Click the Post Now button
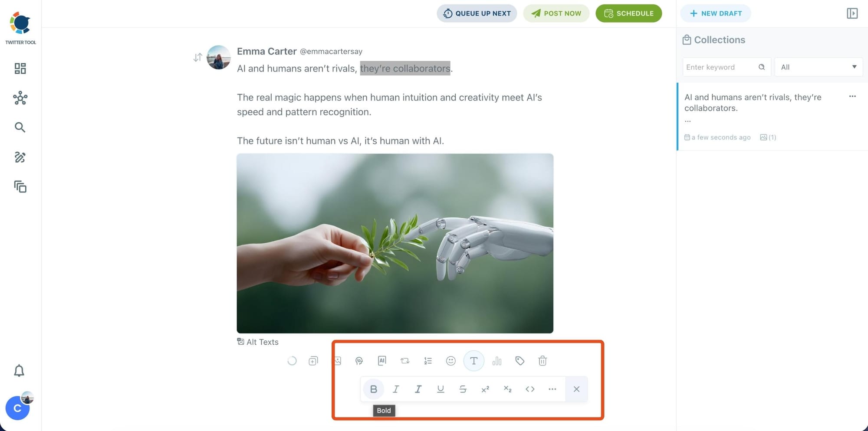Viewport: 868px width, 431px height. coord(556,13)
